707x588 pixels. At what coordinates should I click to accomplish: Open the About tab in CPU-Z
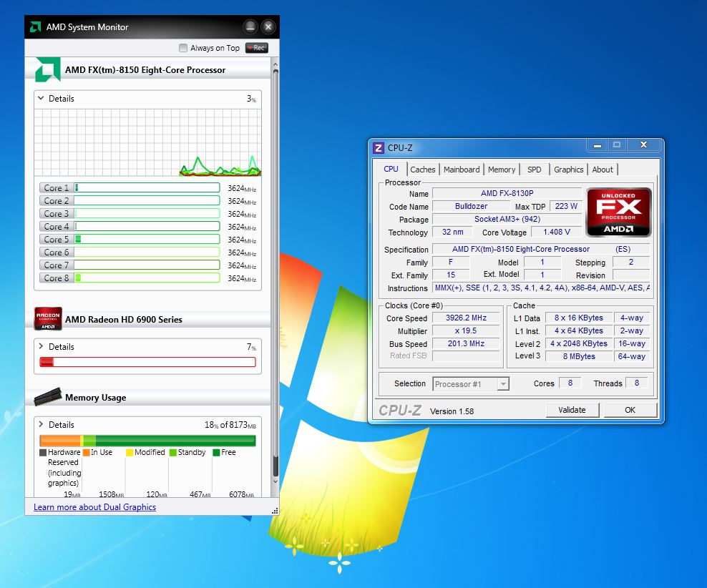[603, 170]
